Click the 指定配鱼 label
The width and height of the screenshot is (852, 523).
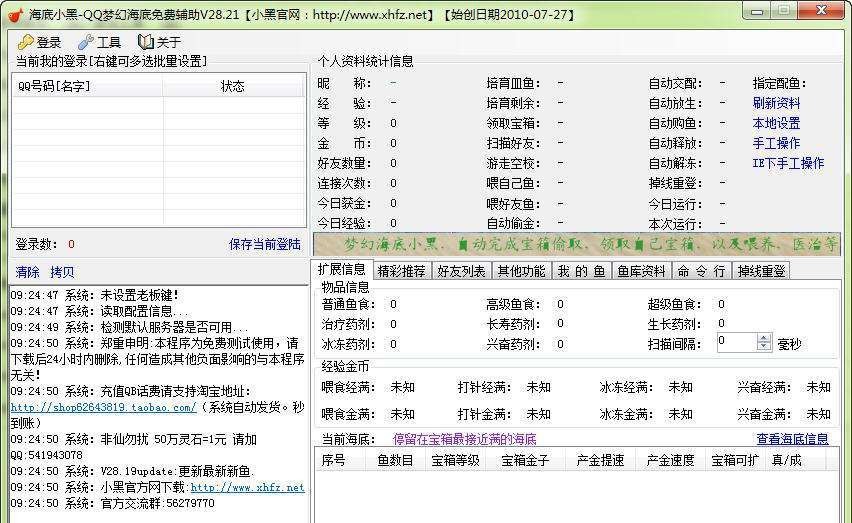tap(779, 84)
